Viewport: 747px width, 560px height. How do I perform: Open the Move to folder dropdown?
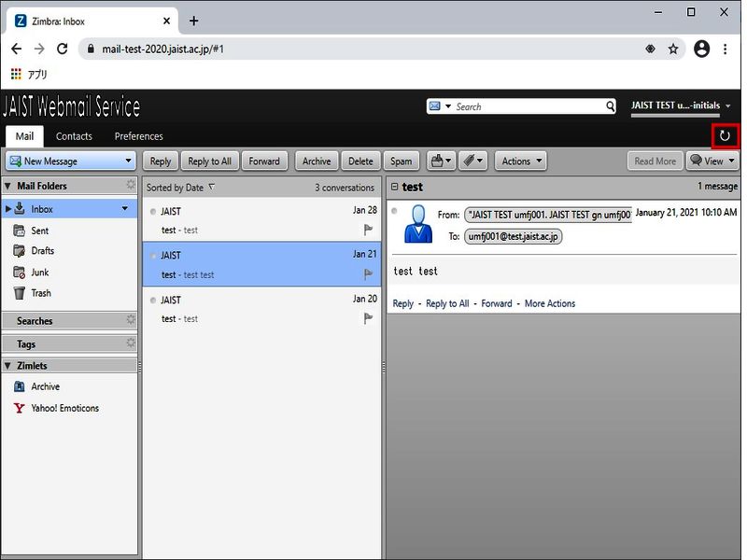click(441, 161)
